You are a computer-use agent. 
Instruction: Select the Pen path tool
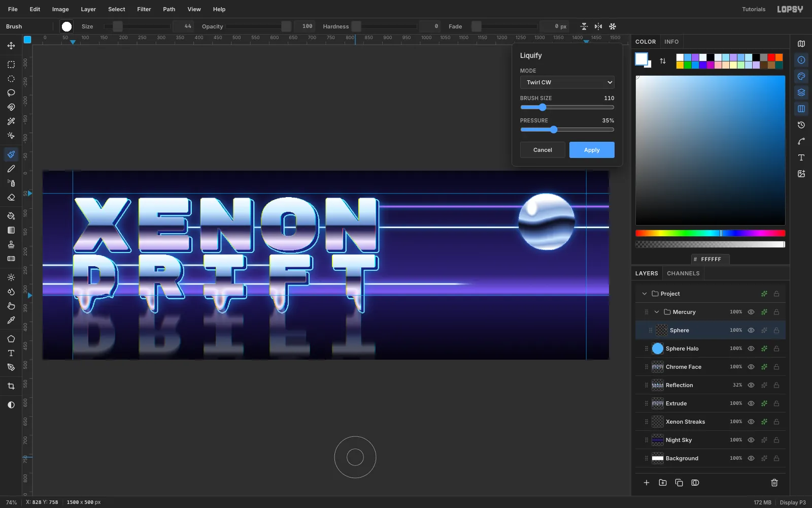coord(11,367)
